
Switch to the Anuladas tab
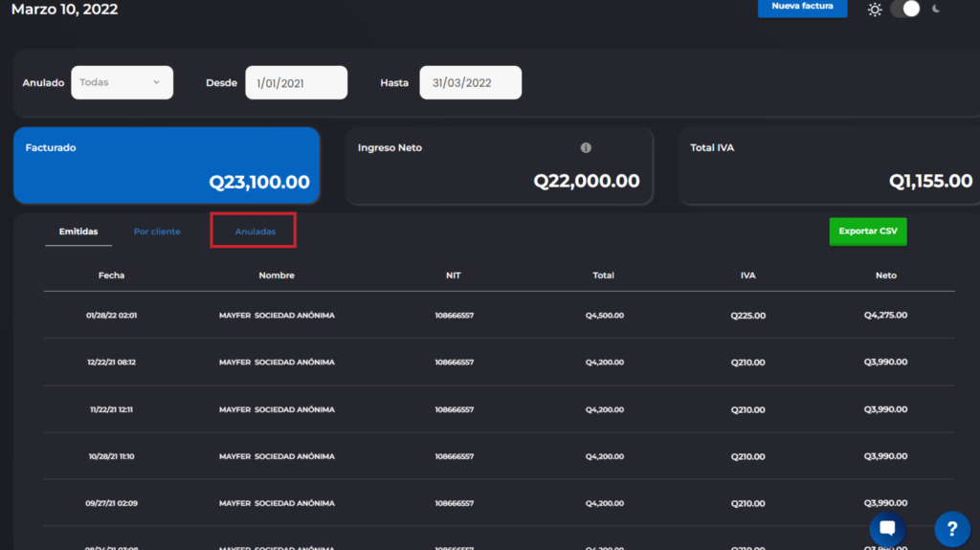[255, 231]
